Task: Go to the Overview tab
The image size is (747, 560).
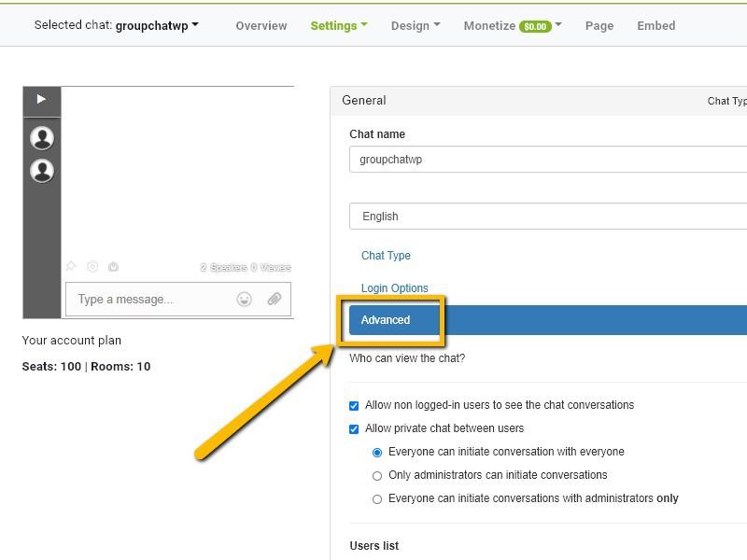Action: (x=261, y=25)
